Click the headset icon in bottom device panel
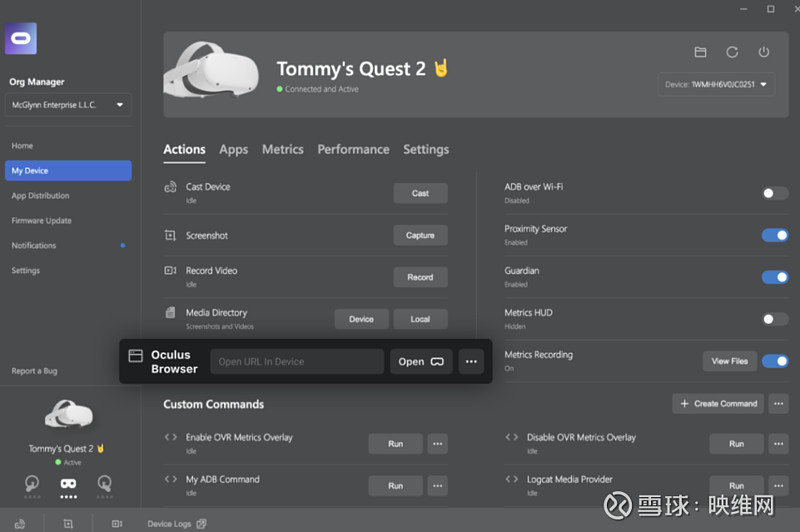The width and height of the screenshot is (800, 532). (x=68, y=483)
